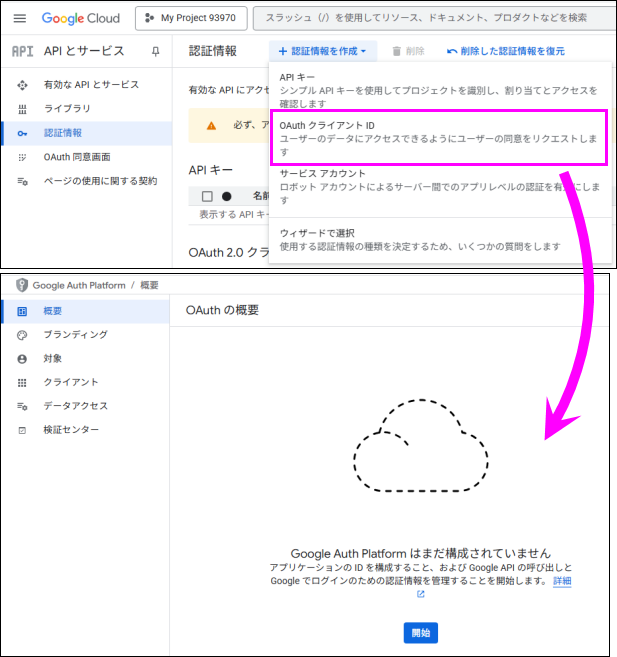Click the ライブラリ icon

pos(22,109)
